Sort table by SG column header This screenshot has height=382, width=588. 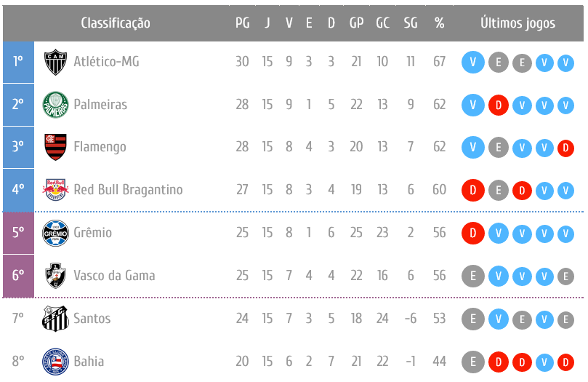point(411,23)
